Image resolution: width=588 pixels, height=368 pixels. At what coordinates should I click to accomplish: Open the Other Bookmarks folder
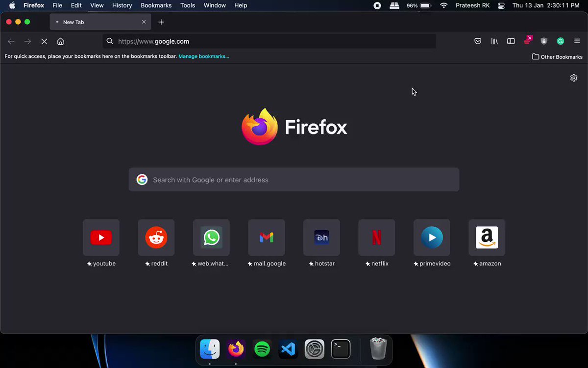point(557,57)
